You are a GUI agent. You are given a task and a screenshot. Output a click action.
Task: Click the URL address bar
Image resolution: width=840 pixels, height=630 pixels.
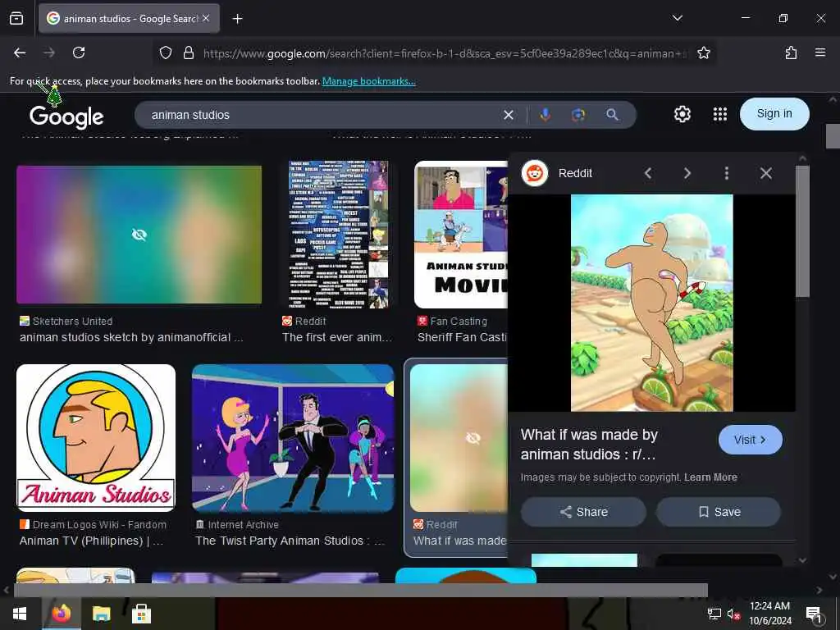445,53
